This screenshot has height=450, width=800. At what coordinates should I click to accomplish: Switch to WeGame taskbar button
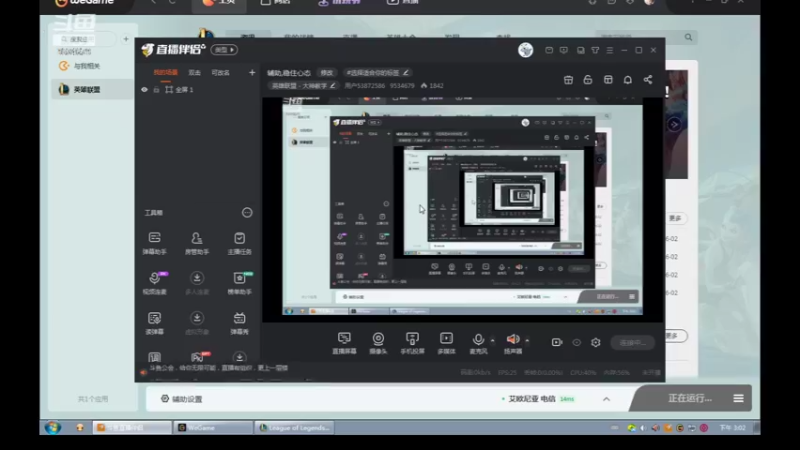point(213,427)
